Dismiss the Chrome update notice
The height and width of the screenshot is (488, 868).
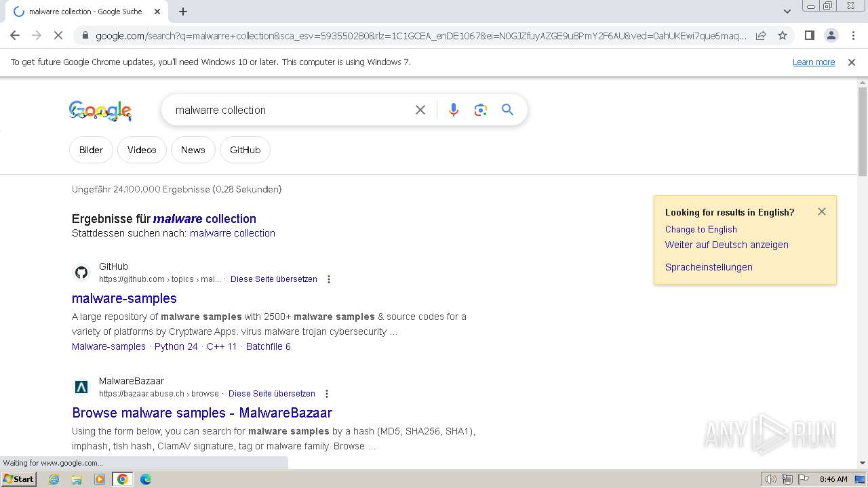(852, 62)
